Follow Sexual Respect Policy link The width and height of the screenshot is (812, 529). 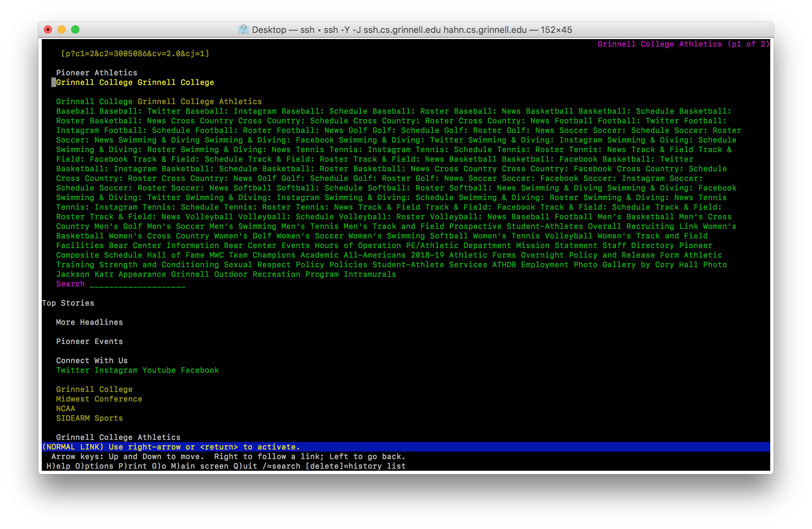point(274,265)
